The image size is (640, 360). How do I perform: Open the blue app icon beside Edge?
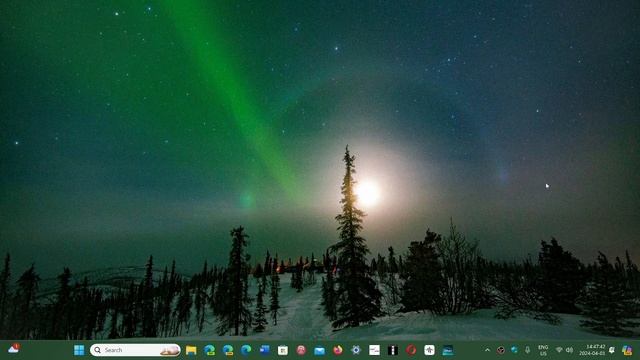pyautogui.click(x=264, y=350)
